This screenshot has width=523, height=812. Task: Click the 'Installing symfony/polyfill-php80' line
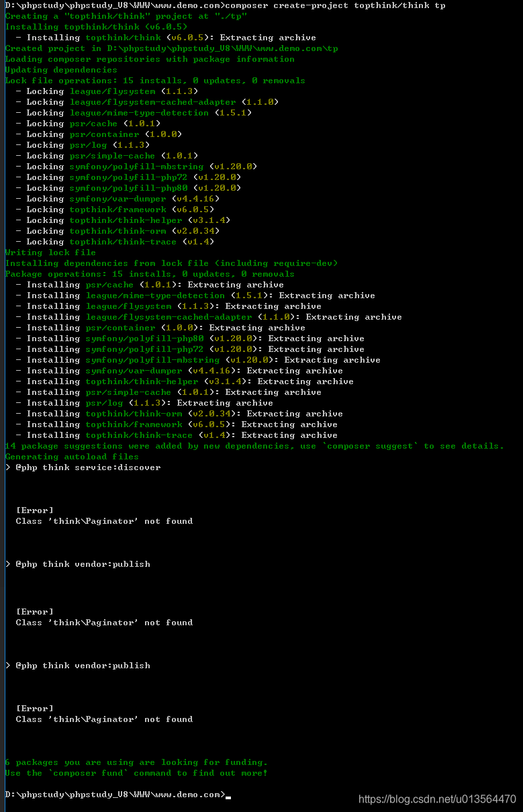190,339
